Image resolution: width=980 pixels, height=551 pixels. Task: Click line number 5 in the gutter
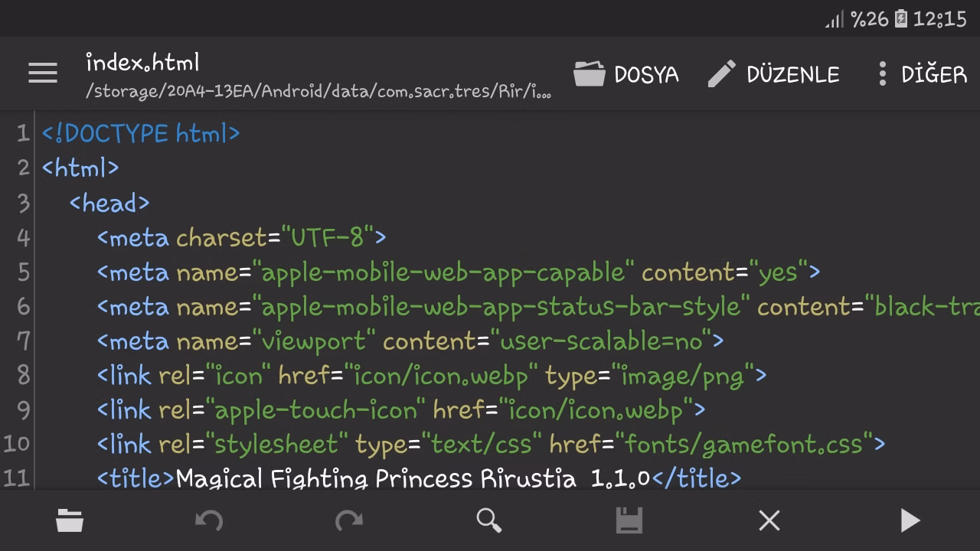[23, 272]
